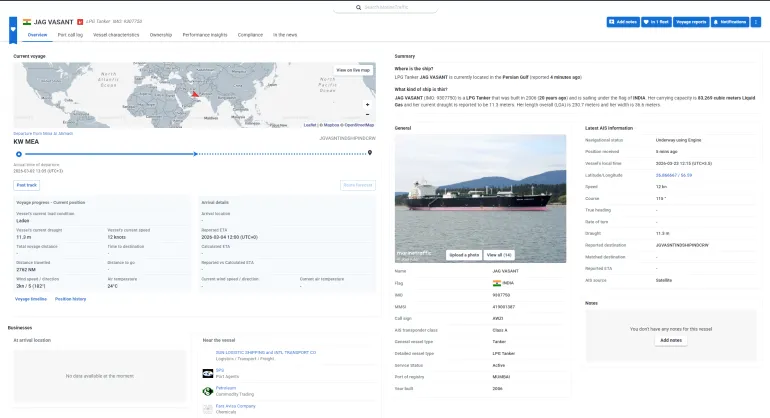Open the Vessel characteristics tab
770x418 pixels.
[116, 35]
